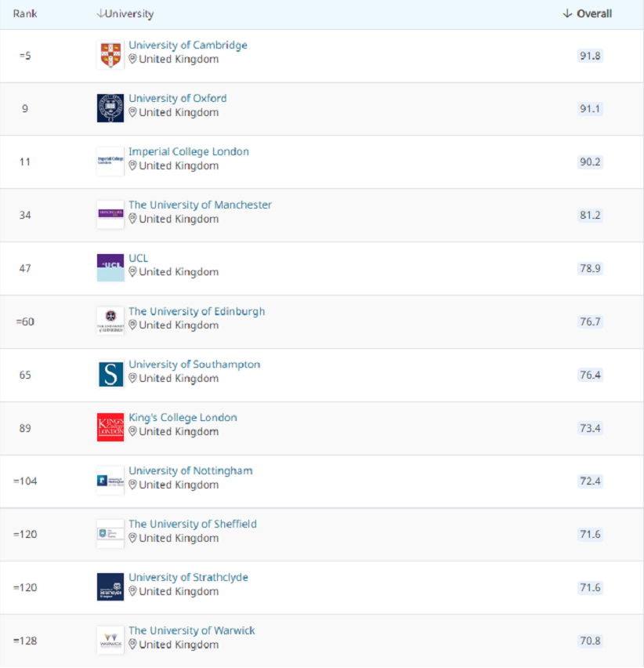Click the Rank column header

[25, 14]
